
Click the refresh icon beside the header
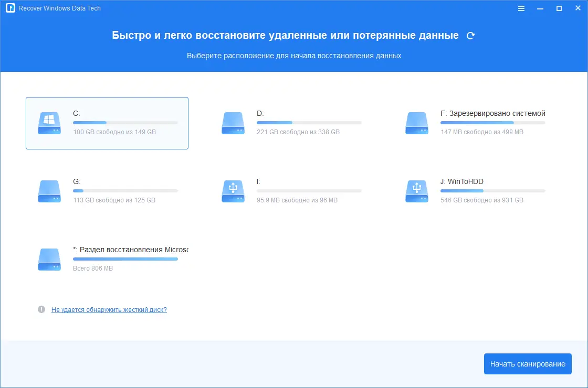[x=470, y=35]
